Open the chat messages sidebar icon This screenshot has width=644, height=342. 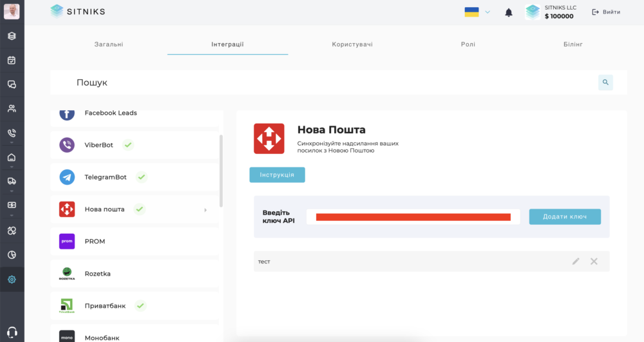point(12,84)
